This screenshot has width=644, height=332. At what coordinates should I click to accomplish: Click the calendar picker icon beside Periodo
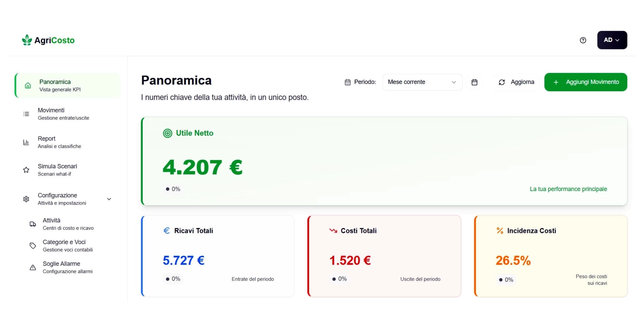pyautogui.click(x=475, y=82)
